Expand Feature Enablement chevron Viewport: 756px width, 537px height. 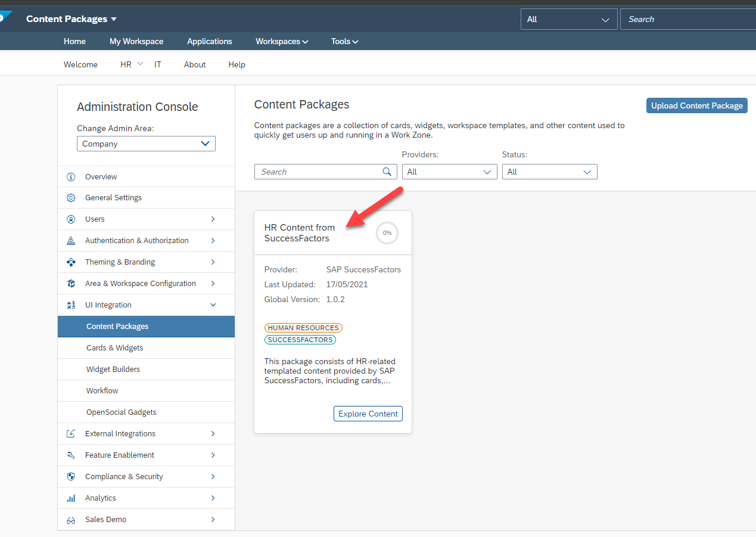[x=213, y=455]
